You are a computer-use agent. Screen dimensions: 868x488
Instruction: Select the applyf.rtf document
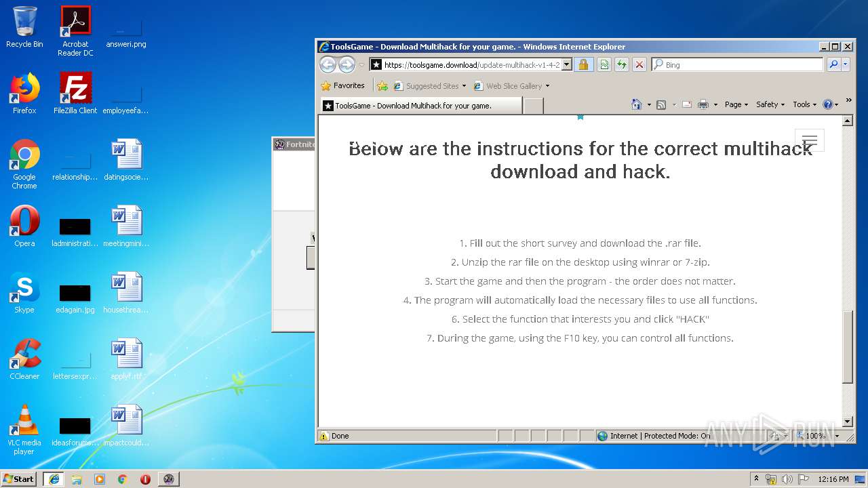pyautogui.click(x=126, y=359)
